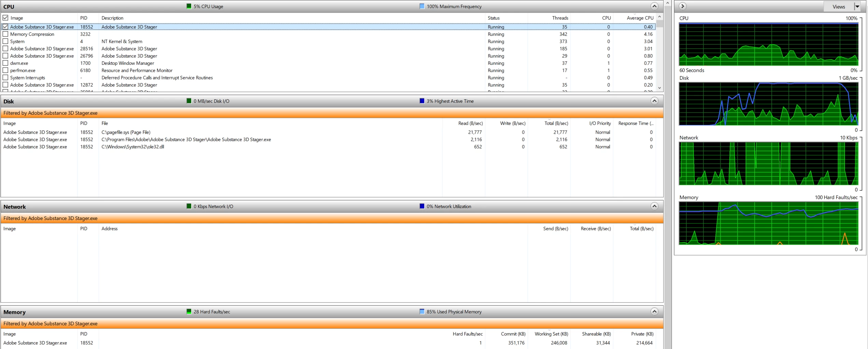Screen dimensions: 868x349
Task: Sort Disk table by File column
Action: (270, 123)
